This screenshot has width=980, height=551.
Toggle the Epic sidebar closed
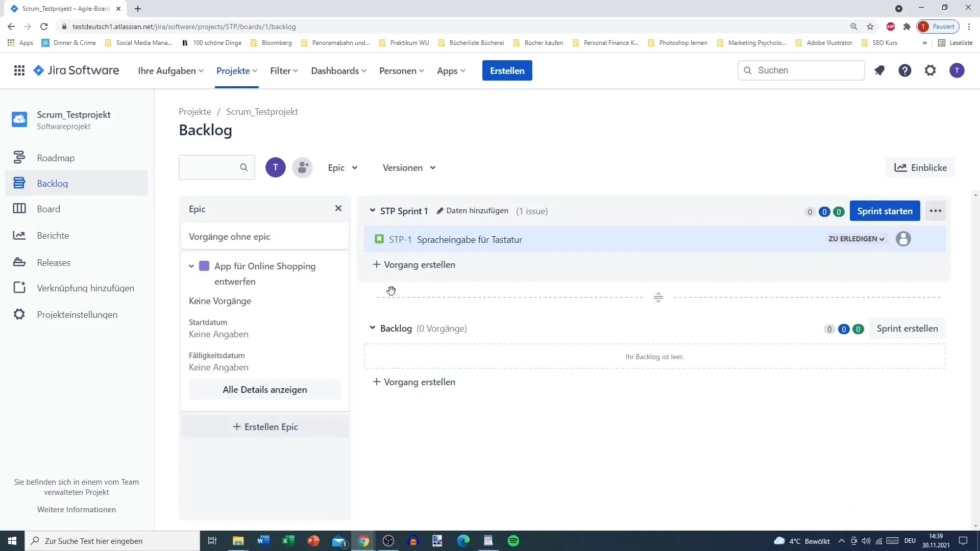pos(338,209)
